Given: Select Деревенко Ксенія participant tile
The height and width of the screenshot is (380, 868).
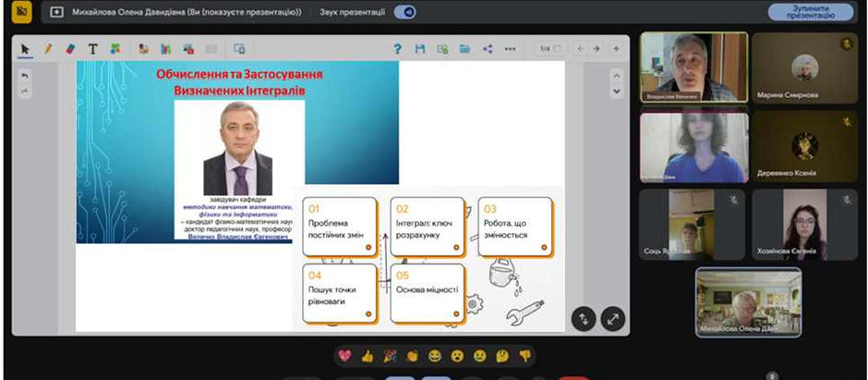Looking at the screenshot, I should [x=804, y=146].
